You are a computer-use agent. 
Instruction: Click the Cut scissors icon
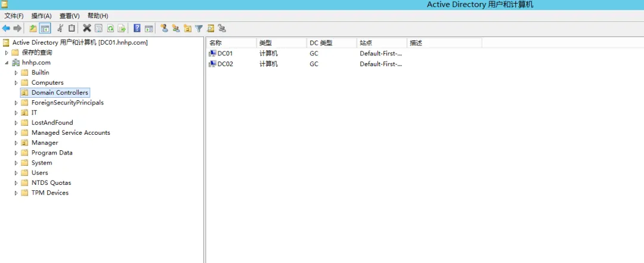[x=60, y=29]
